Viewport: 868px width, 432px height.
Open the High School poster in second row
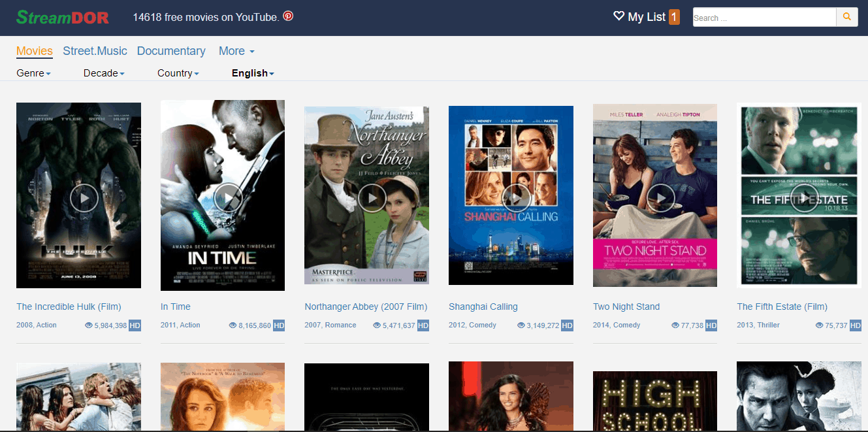[655, 401]
